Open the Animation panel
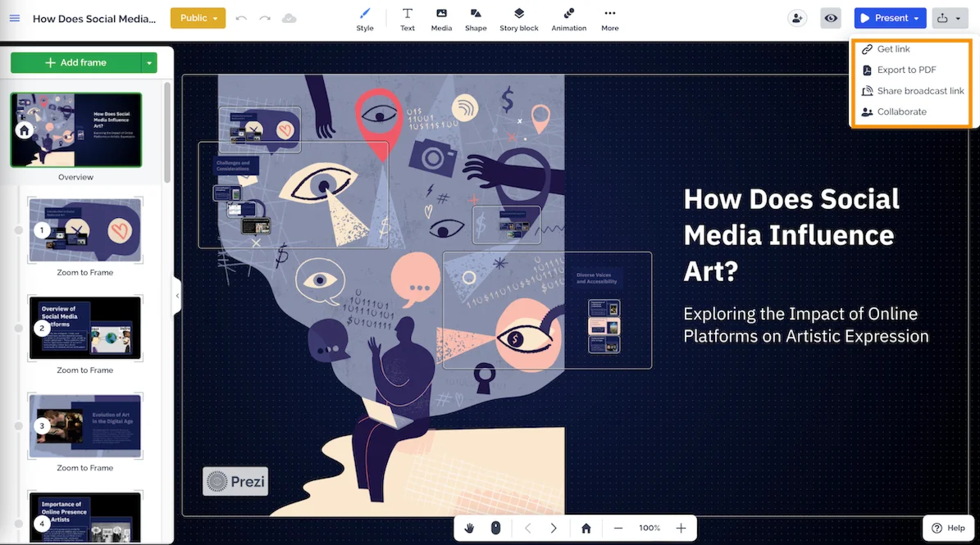This screenshot has width=980, height=545. tap(568, 19)
